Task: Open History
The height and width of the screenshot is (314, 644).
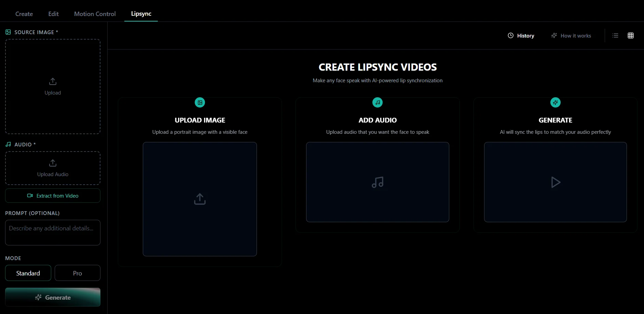Action: [x=521, y=35]
